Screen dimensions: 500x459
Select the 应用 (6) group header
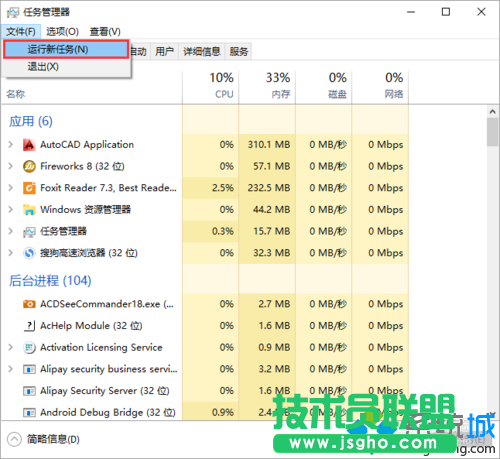click(31, 121)
